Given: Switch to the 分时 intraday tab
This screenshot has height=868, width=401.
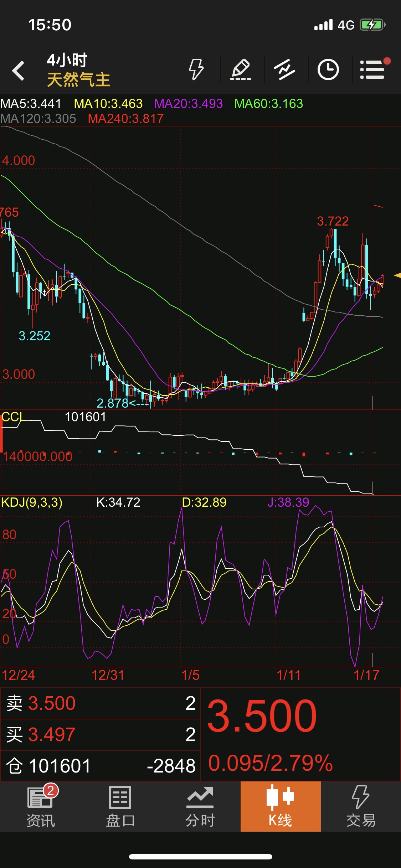Looking at the screenshot, I should point(200,807).
